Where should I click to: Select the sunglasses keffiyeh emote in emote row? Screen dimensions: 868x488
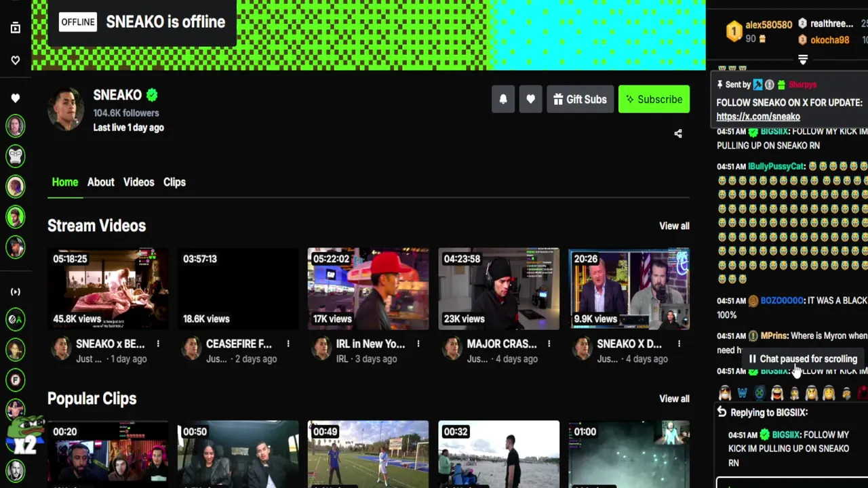tap(725, 393)
